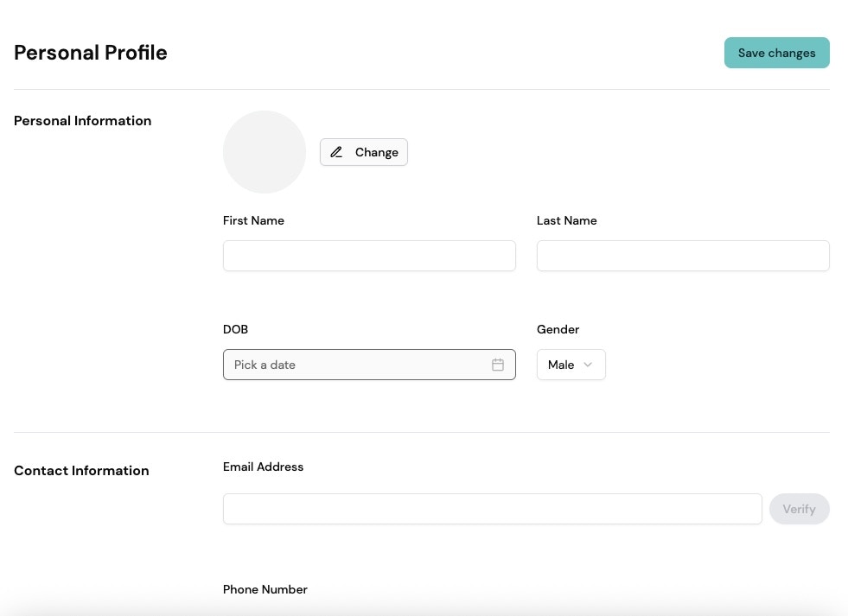Click the Change button to update profile photo
Image resolution: width=848 pixels, height=616 pixels.
[363, 152]
